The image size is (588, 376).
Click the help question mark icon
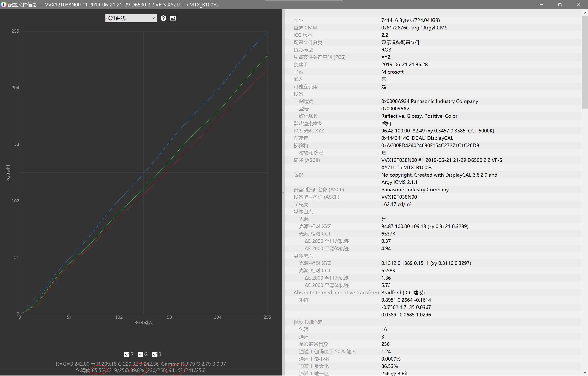click(163, 18)
